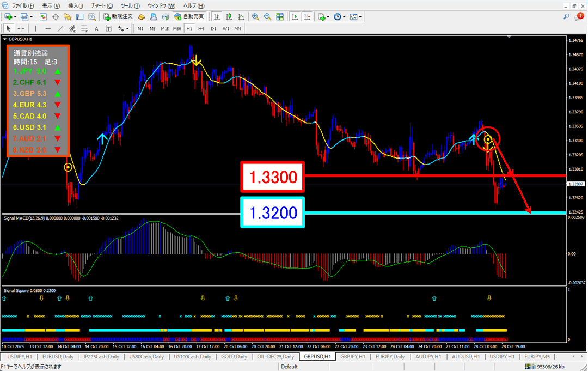
Task: Expand the new chart dropdown arrow
Action: [x=16, y=17]
